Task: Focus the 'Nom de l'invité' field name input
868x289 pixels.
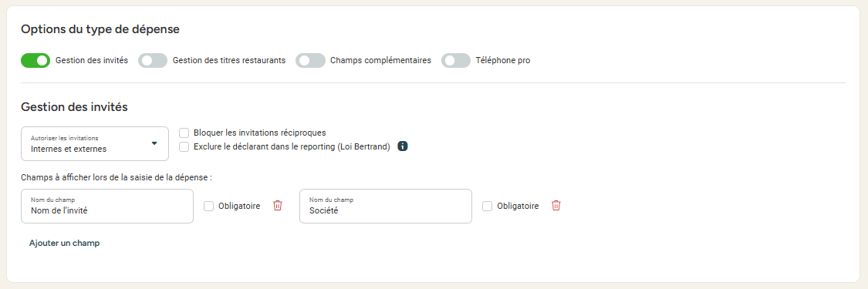Action: point(106,206)
